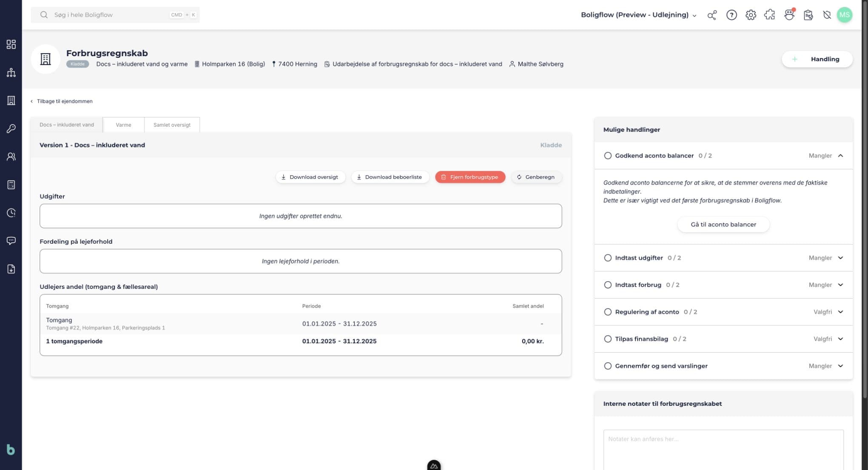Open the Boligflow (Preview - Udlejning) workspace dropdown
868x470 pixels.
pos(639,15)
